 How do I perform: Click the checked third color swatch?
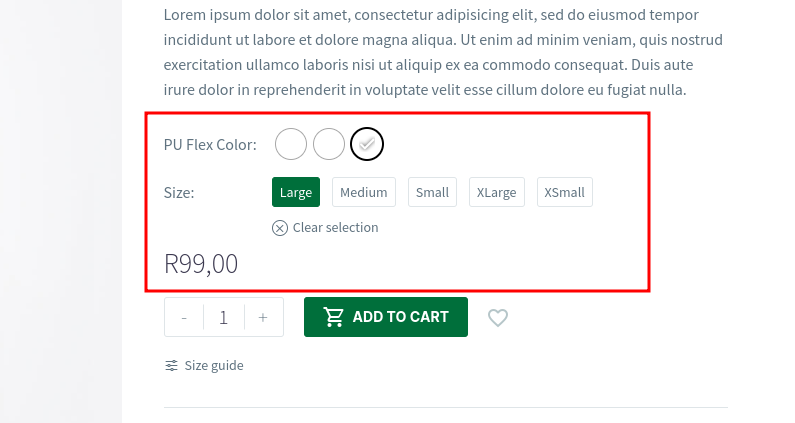click(x=367, y=144)
